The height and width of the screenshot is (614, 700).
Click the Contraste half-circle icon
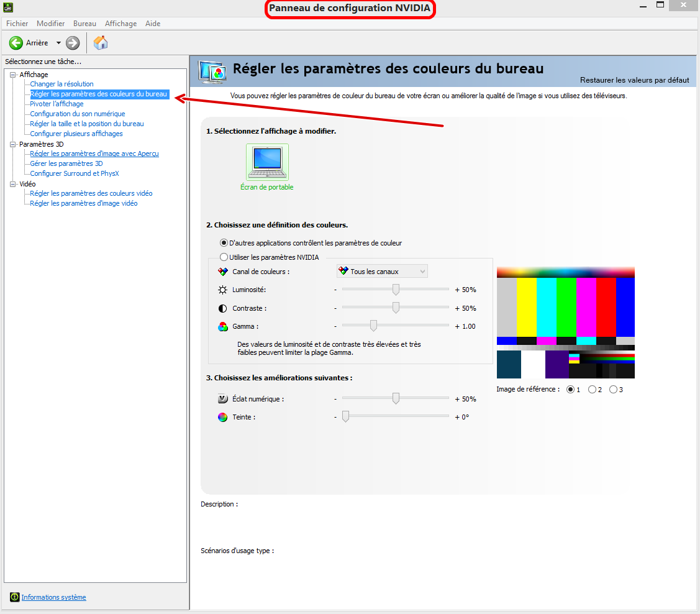click(x=223, y=308)
